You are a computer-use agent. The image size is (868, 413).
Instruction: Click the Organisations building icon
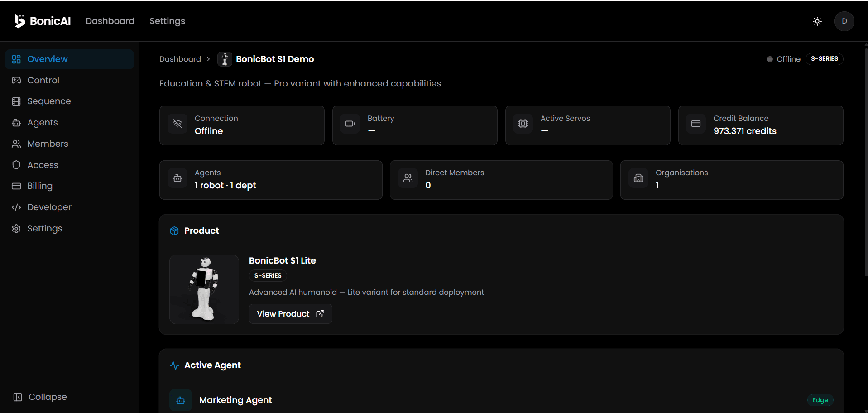pos(638,178)
